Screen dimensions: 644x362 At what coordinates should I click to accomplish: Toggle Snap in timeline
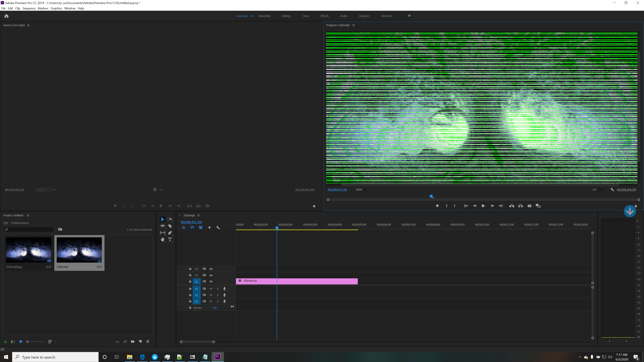(192, 228)
